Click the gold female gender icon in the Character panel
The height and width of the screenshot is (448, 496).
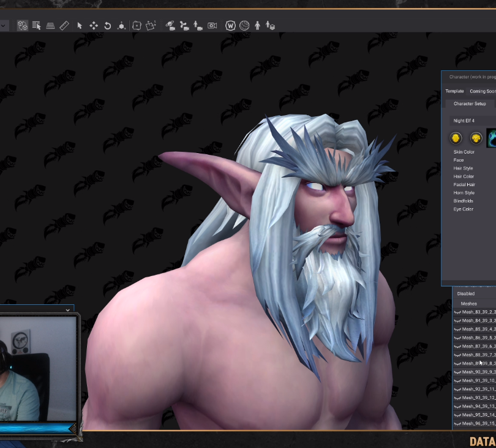point(476,138)
